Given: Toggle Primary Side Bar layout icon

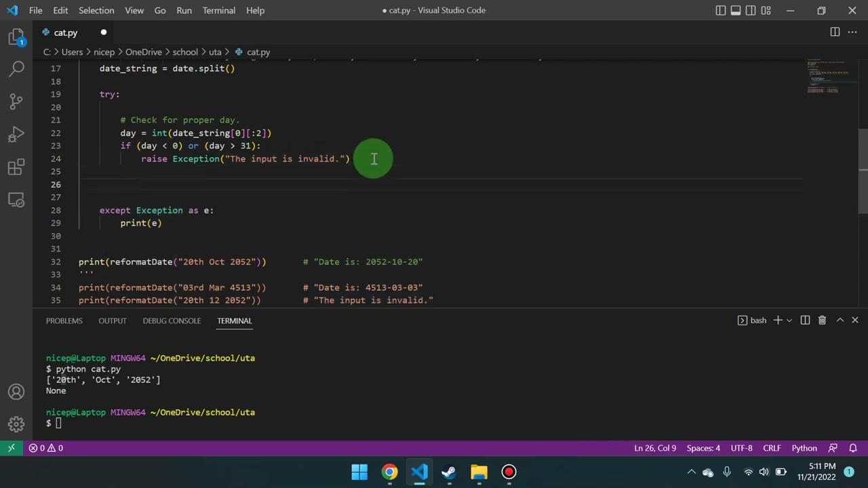Looking at the screenshot, I should [720, 10].
